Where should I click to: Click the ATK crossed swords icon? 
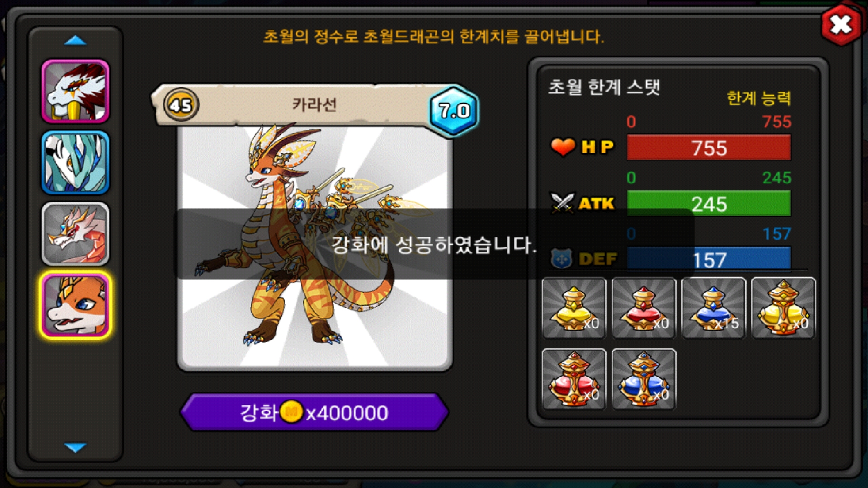(562, 202)
